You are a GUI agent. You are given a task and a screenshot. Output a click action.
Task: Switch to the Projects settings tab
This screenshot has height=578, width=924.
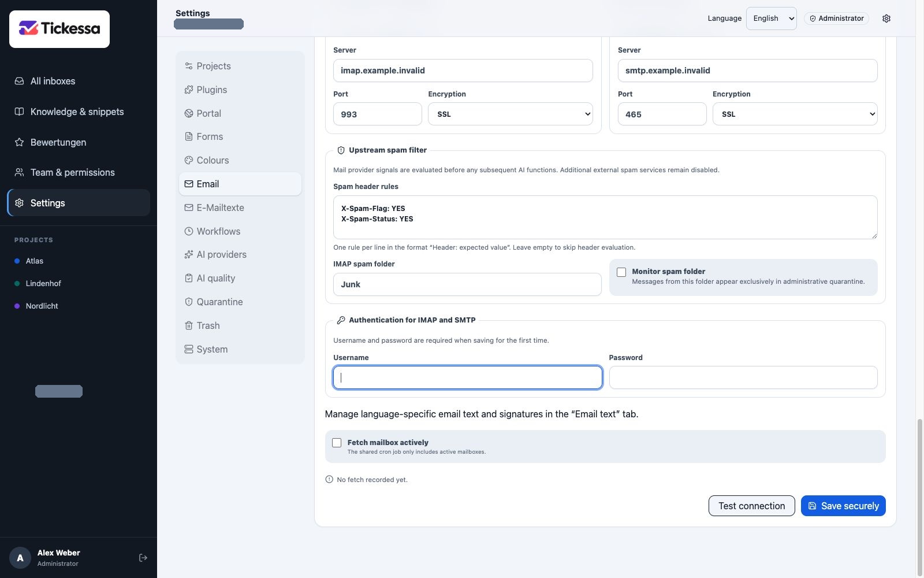click(240, 66)
